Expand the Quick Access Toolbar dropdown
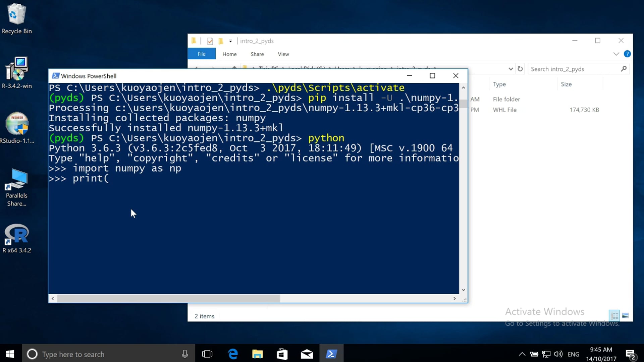Screen dimensions: 644x362 click(x=231, y=41)
